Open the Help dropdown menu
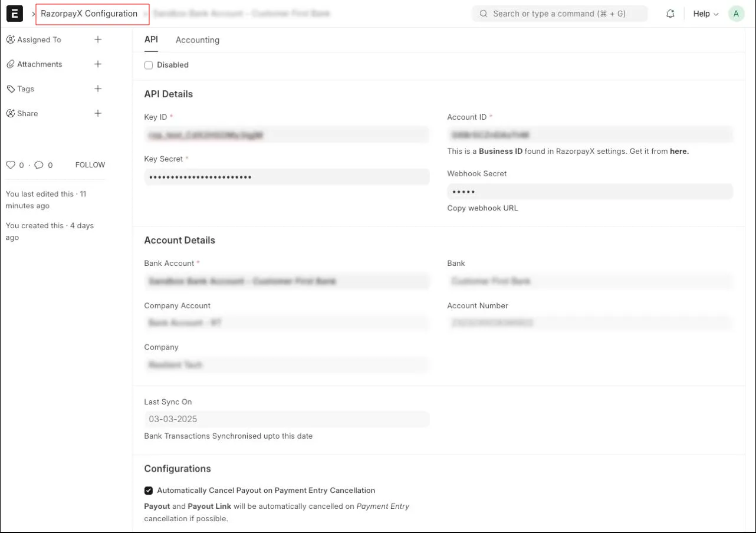The width and height of the screenshot is (756, 533). pos(705,14)
